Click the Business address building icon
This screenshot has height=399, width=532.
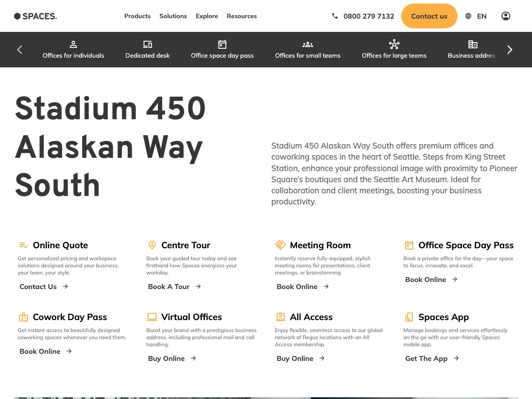473,44
